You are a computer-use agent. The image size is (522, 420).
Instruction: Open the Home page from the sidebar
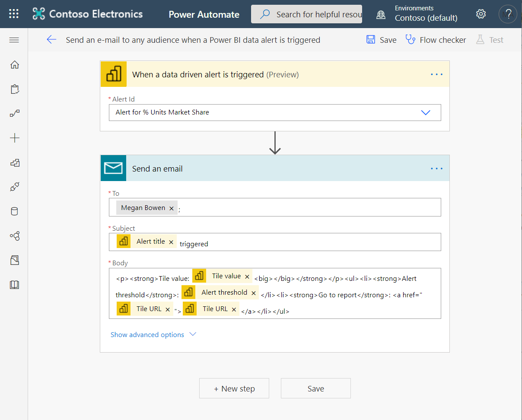coord(14,64)
